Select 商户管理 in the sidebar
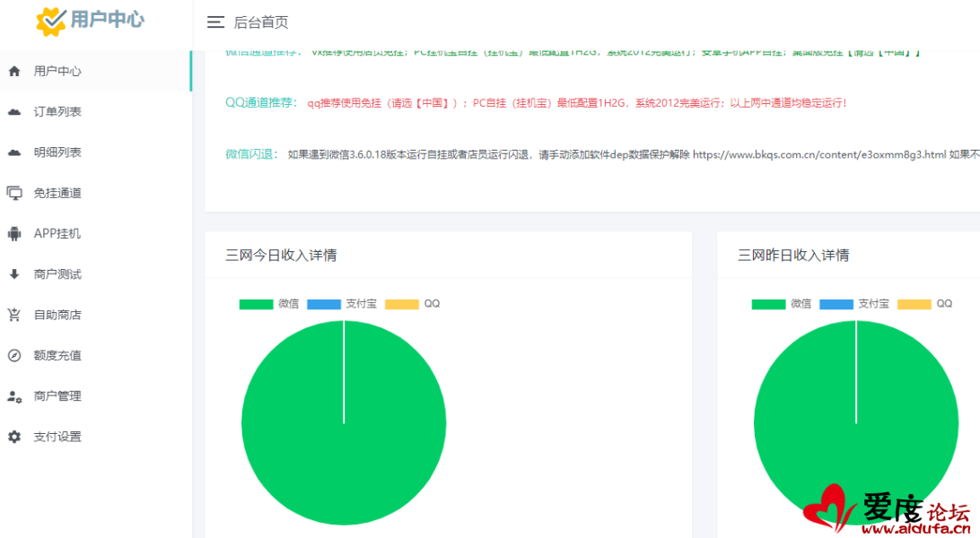The height and width of the screenshot is (538, 980). coord(57,395)
